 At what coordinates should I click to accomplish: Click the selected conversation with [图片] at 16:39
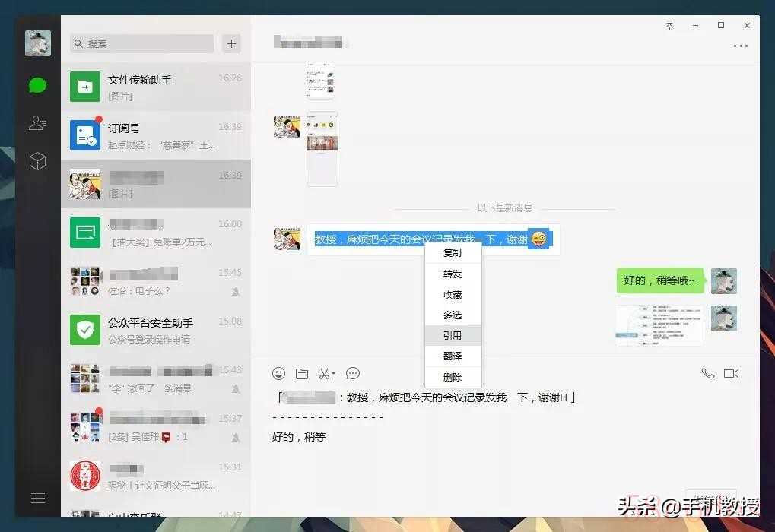click(156, 184)
